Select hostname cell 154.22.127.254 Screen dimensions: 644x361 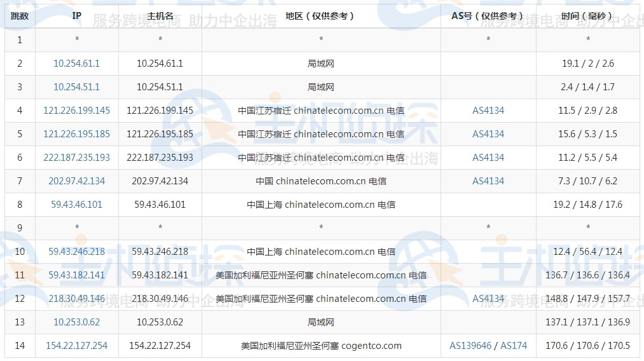click(160, 346)
